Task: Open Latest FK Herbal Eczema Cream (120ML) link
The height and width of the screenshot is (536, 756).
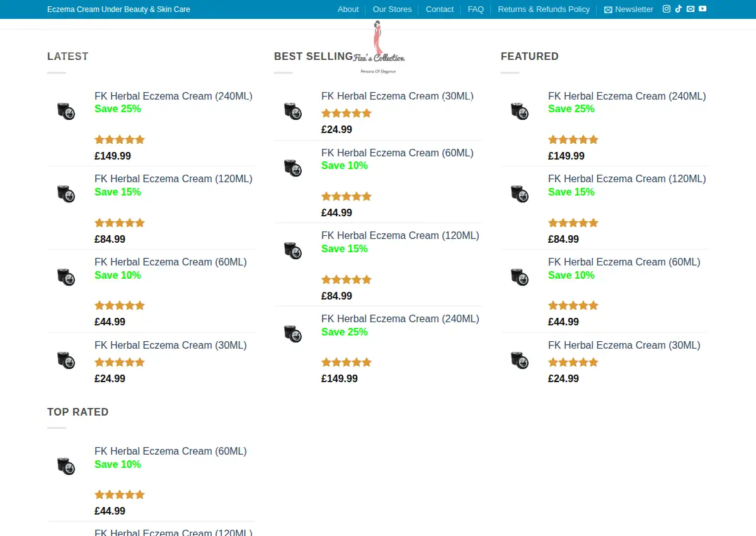Action: (x=173, y=179)
